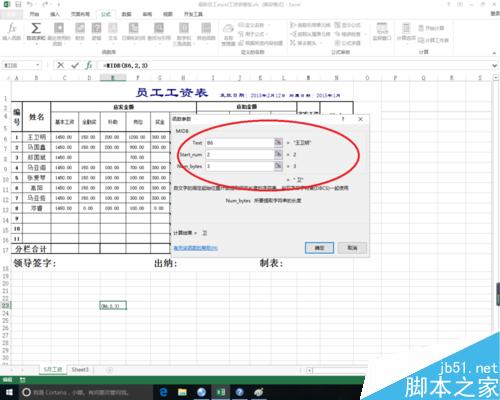Click the Text argument input field
Screen dimensions: 500x400
[x=240, y=143]
